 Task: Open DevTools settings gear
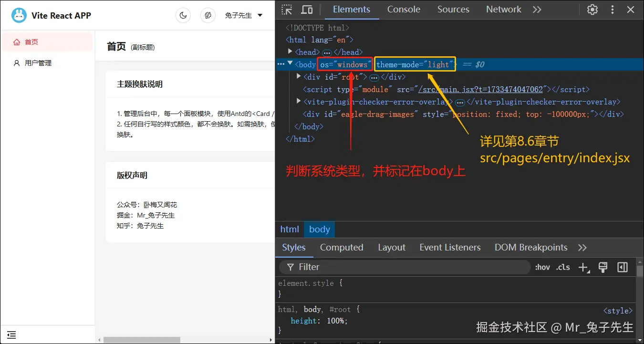point(592,9)
